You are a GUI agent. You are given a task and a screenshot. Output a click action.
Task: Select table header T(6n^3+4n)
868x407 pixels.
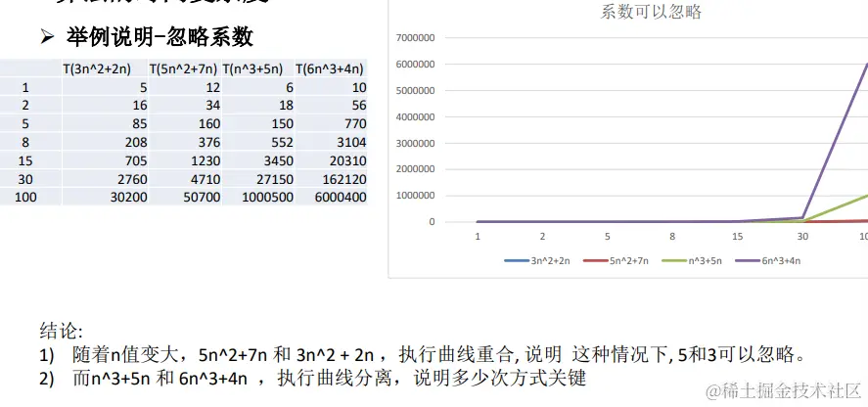(330, 69)
